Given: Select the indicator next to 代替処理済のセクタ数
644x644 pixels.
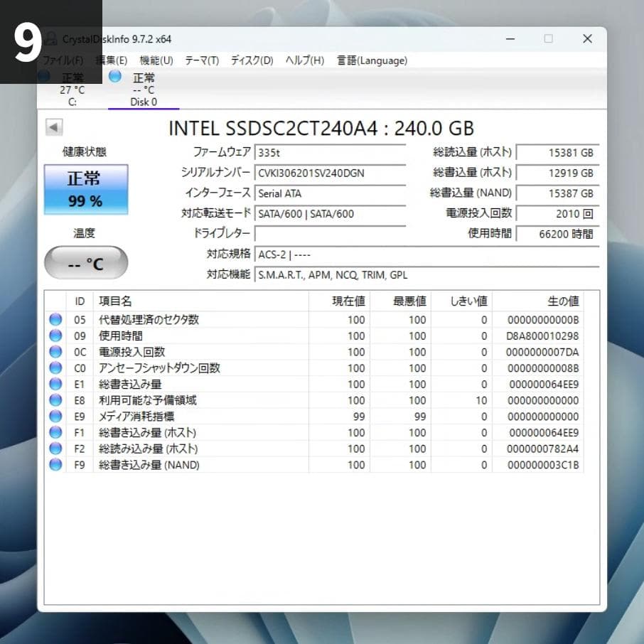Looking at the screenshot, I should click(x=55, y=319).
